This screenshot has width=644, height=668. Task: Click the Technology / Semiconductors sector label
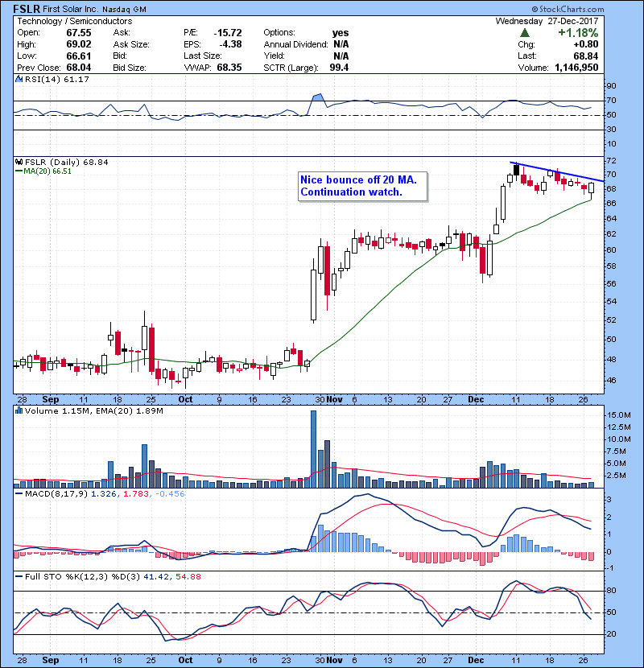[x=75, y=21]
